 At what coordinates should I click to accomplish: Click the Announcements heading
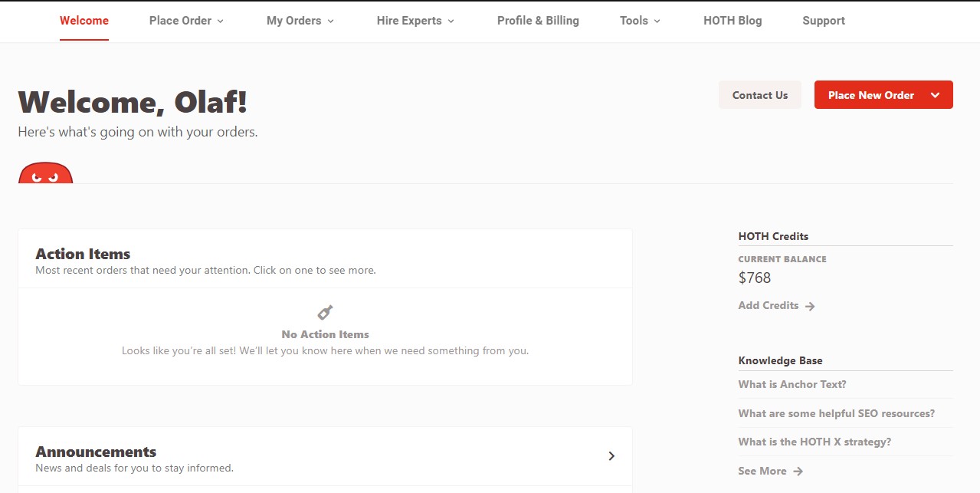pos(96,452)
